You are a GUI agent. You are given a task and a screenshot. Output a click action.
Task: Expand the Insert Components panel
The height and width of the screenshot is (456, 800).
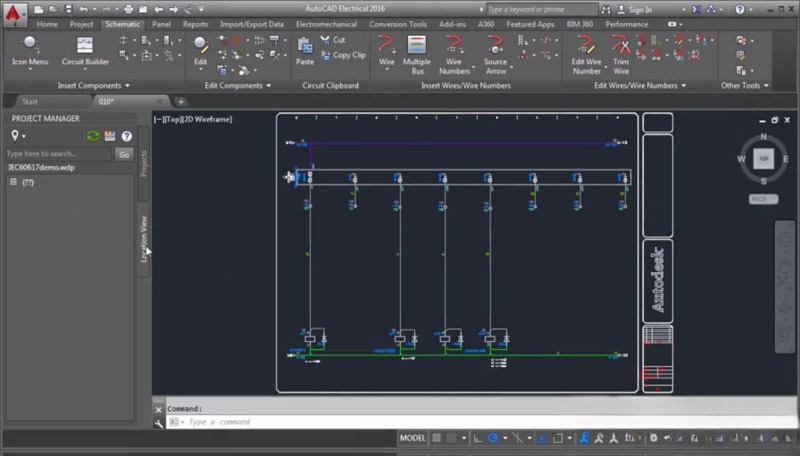(93, 86)
